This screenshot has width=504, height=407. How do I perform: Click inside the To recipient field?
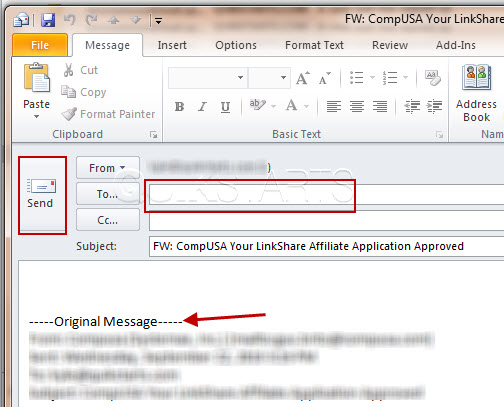click(x=327, y=194)
